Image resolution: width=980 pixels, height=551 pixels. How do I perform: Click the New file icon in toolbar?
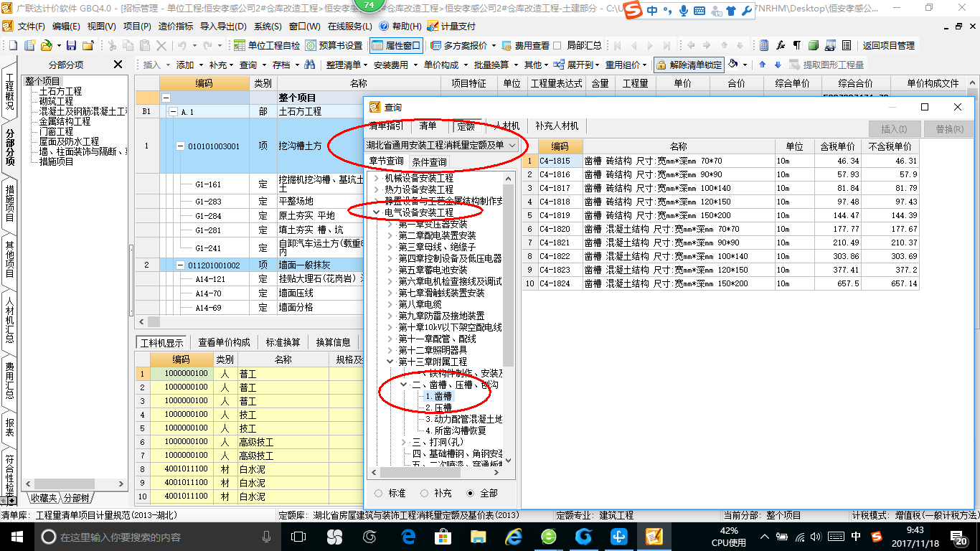pyautogui.click(x=13, y=45)
